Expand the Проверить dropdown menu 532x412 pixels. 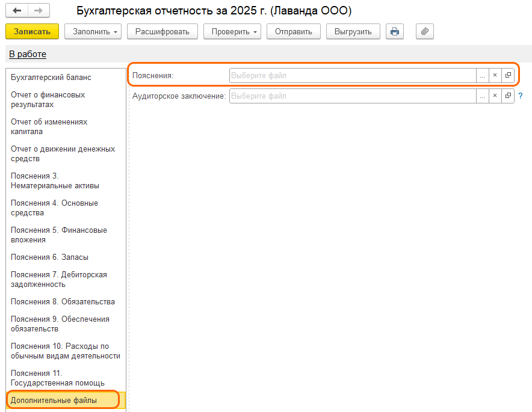232,31
